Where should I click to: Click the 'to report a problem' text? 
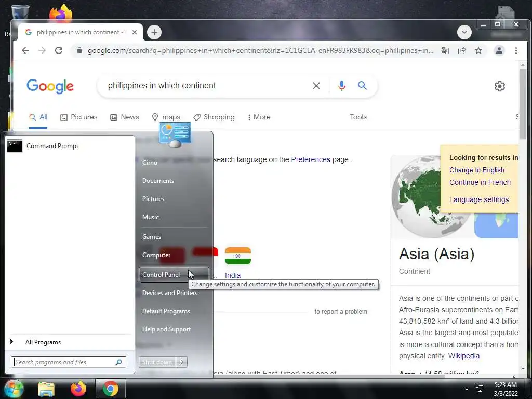pos(341,312)
